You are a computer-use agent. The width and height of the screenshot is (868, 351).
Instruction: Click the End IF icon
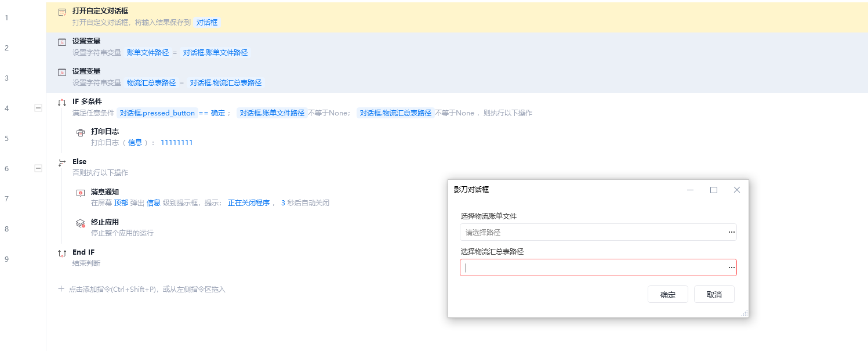click(62, 253)
